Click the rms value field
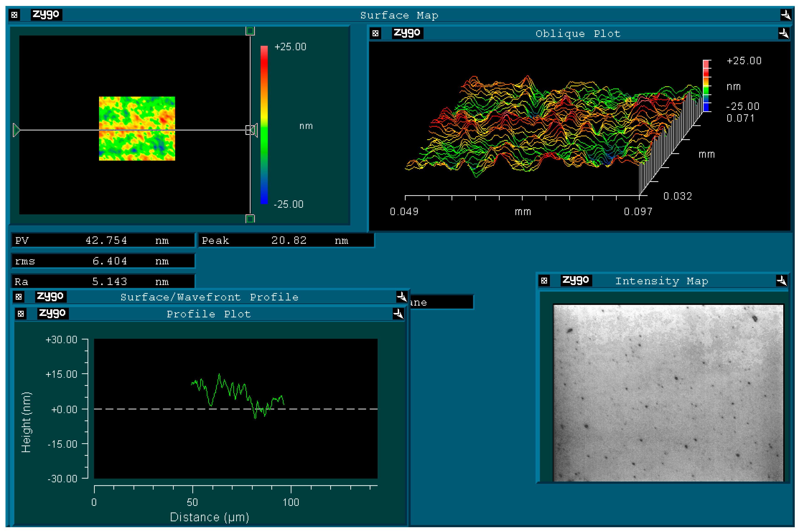800x532 pixels. (x=102, y=261)
